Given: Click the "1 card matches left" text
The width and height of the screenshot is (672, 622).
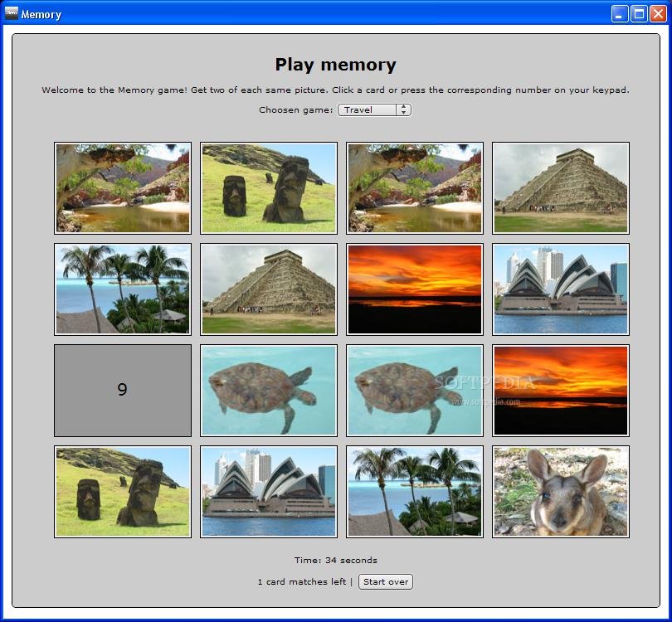Looking at the screenshot, I should click(302, 581).
